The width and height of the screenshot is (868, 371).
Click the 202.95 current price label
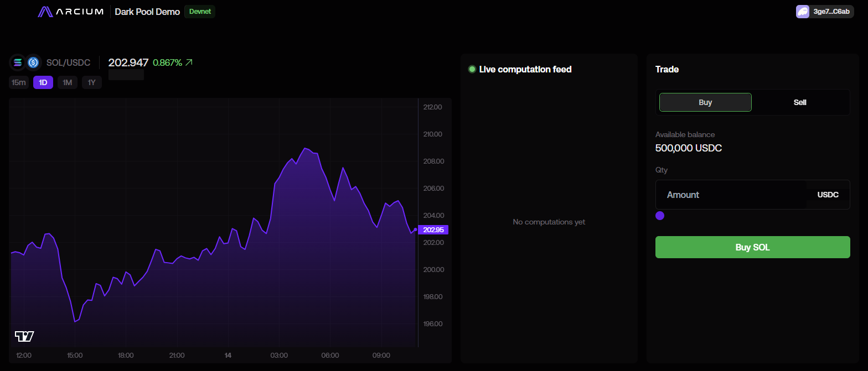tap(433, 230)
